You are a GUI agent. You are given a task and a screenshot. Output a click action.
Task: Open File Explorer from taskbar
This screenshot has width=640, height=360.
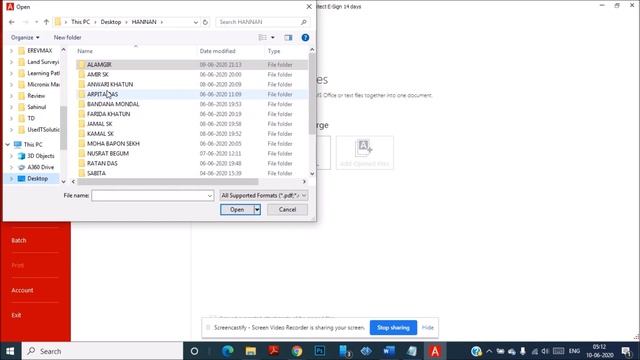click(251, 351)
